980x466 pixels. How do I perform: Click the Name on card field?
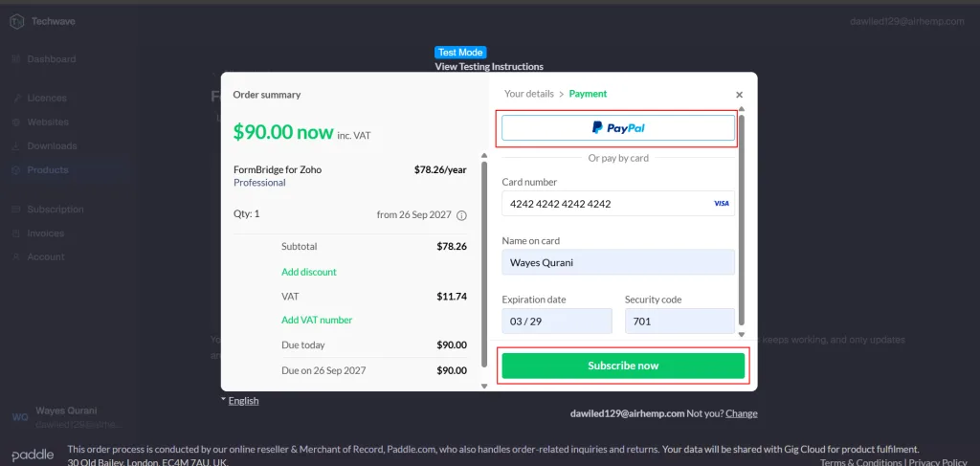coord(618,262)
